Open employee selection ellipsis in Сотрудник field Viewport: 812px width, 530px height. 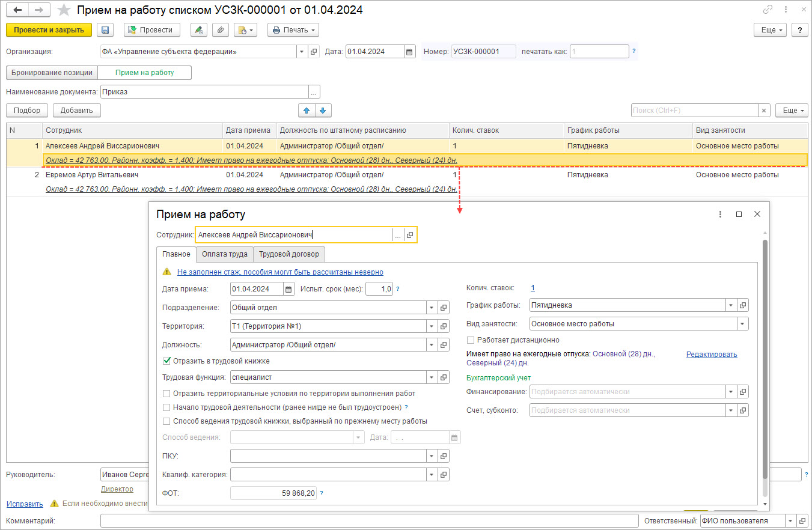[x=398, y=235]
